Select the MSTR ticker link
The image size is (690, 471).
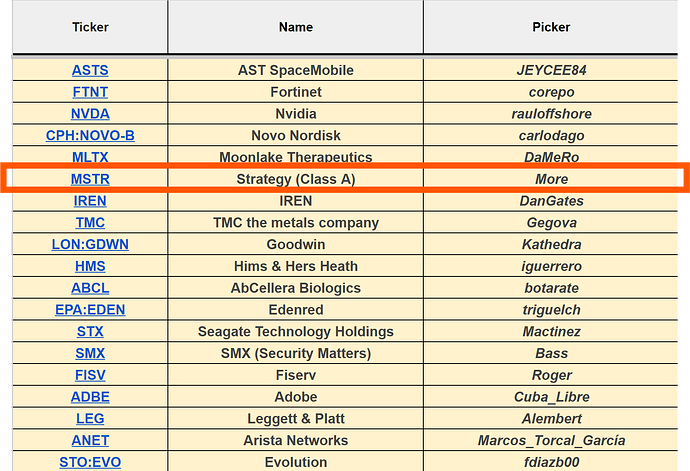(x=90, y=179)
